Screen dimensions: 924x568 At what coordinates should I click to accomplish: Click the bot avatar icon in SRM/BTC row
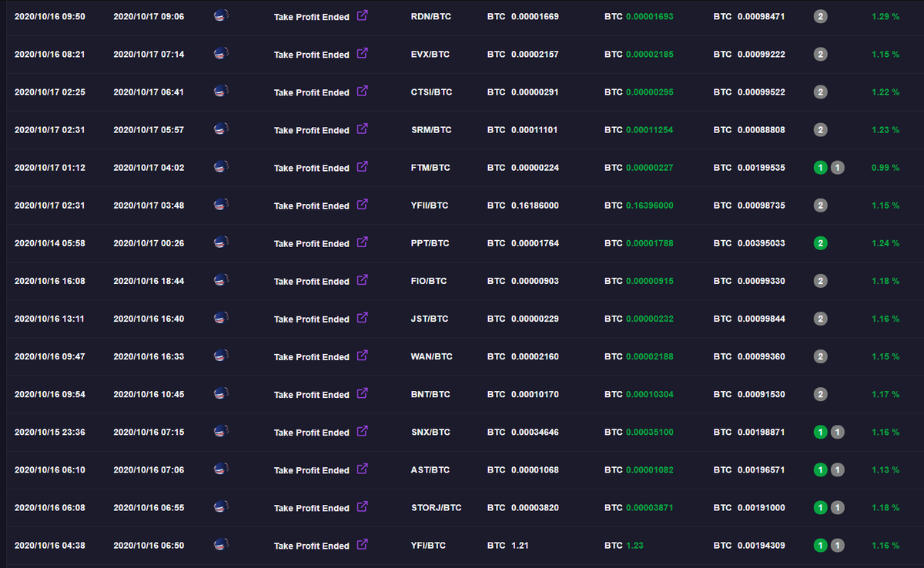click(x=221, y=129)
